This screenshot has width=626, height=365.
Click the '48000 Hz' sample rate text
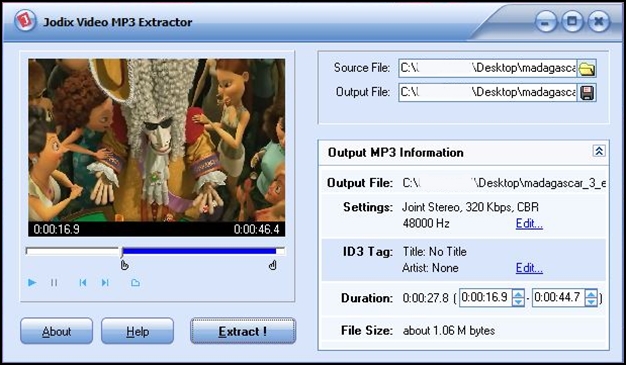tap(426, 223)
